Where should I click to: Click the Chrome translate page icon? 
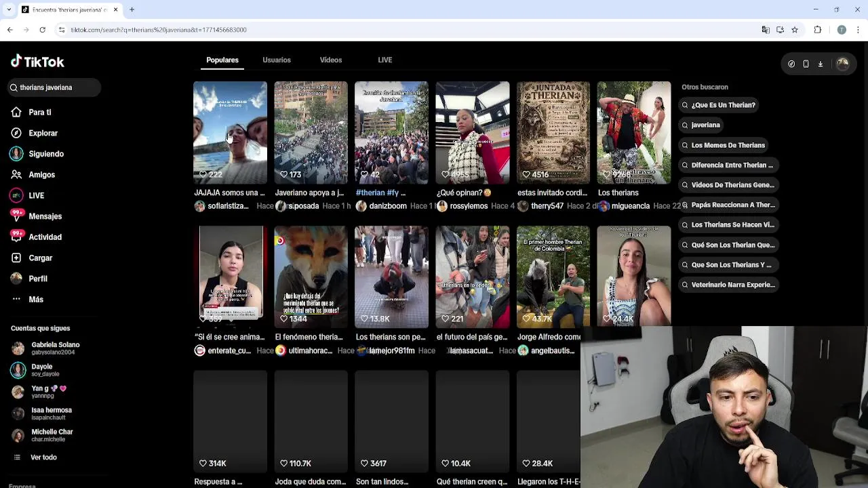[x=766, y=30]
